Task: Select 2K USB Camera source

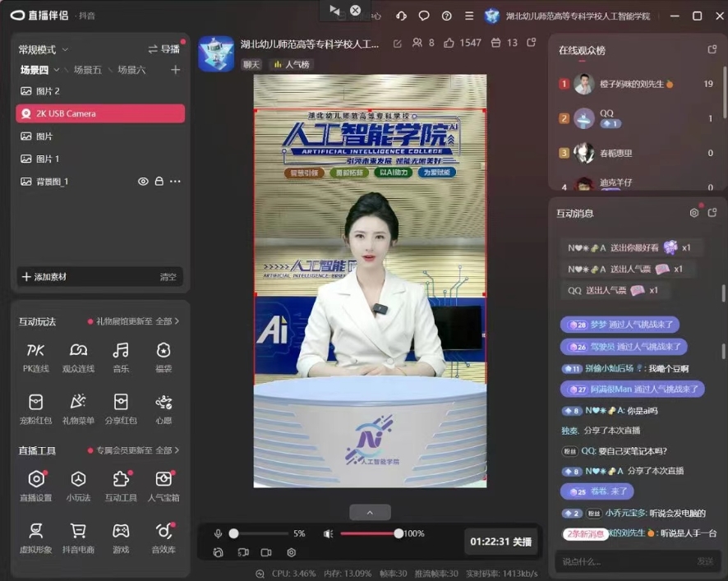Action: [x=100, y=113]
